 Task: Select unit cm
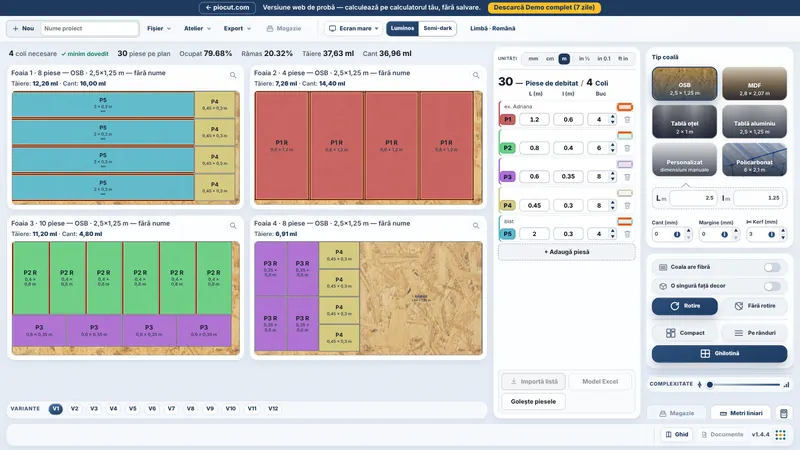[550, 59]
